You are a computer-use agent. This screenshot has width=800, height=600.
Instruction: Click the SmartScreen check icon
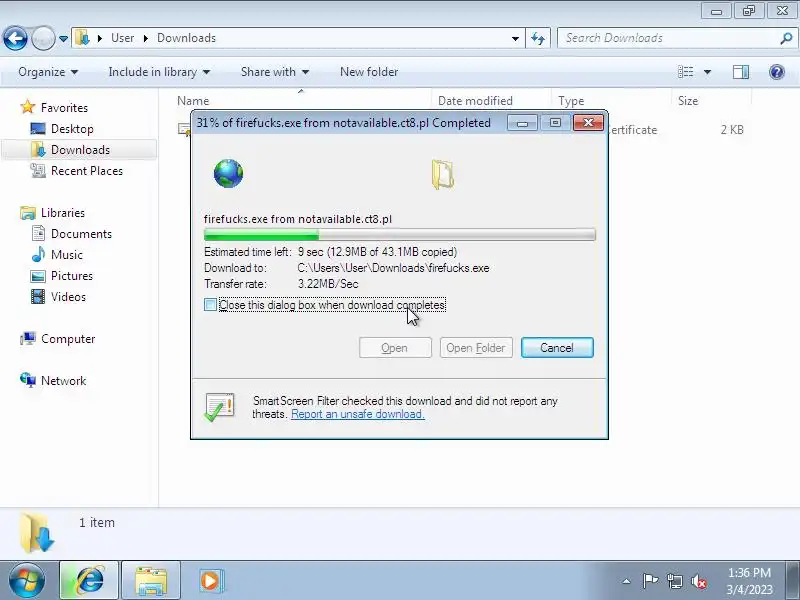coord(219,407)
